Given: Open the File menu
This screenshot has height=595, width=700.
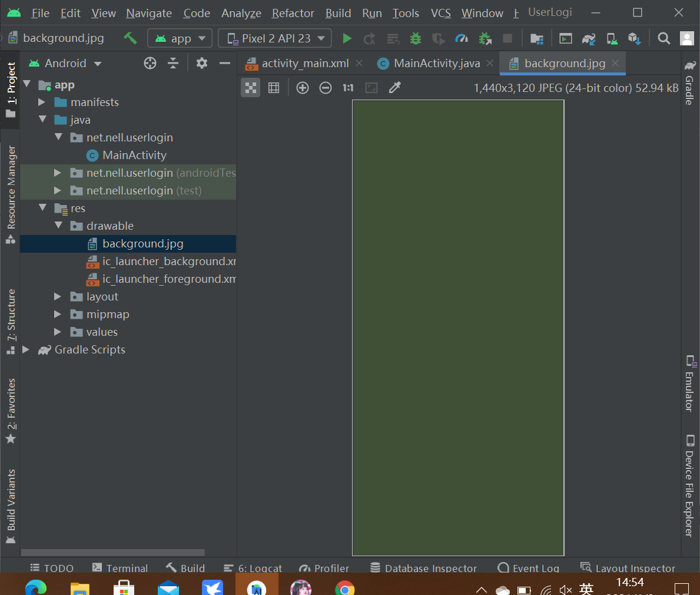Looking at the screenshot, I should pyautogui.click(x=40, y=14).
